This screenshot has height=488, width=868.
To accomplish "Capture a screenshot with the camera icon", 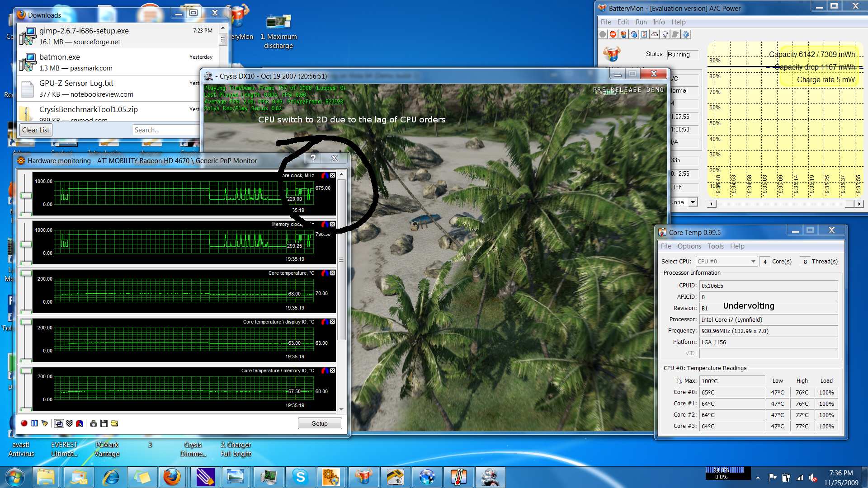I will pyautogui.click(x=94, y=423).
